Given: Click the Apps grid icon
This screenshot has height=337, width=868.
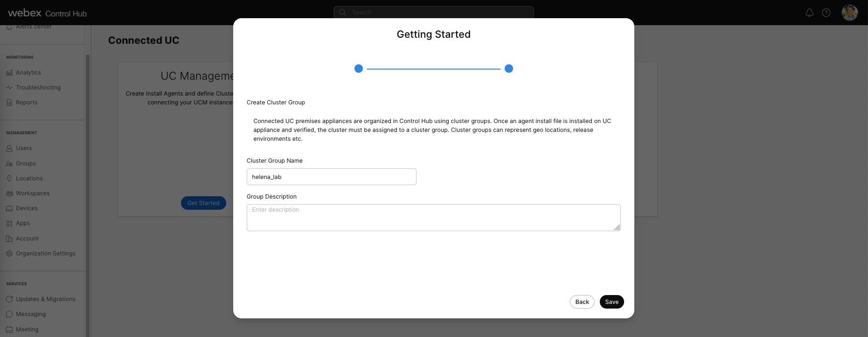Looking at the screenshot, I should [9, 223].
